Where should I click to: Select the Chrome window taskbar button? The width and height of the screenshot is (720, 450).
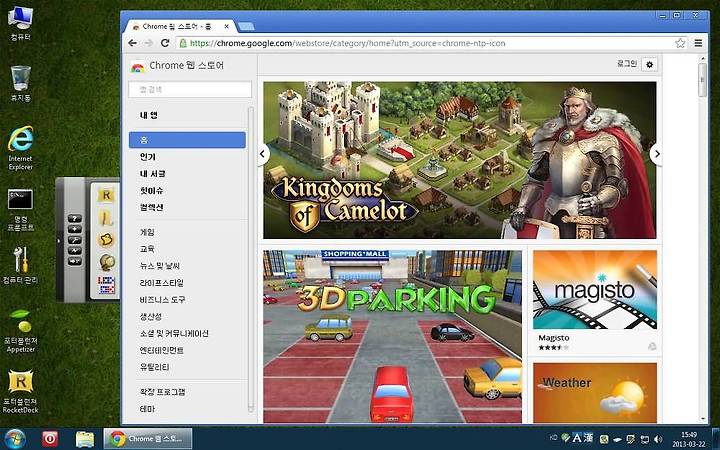tap(148, 439)
